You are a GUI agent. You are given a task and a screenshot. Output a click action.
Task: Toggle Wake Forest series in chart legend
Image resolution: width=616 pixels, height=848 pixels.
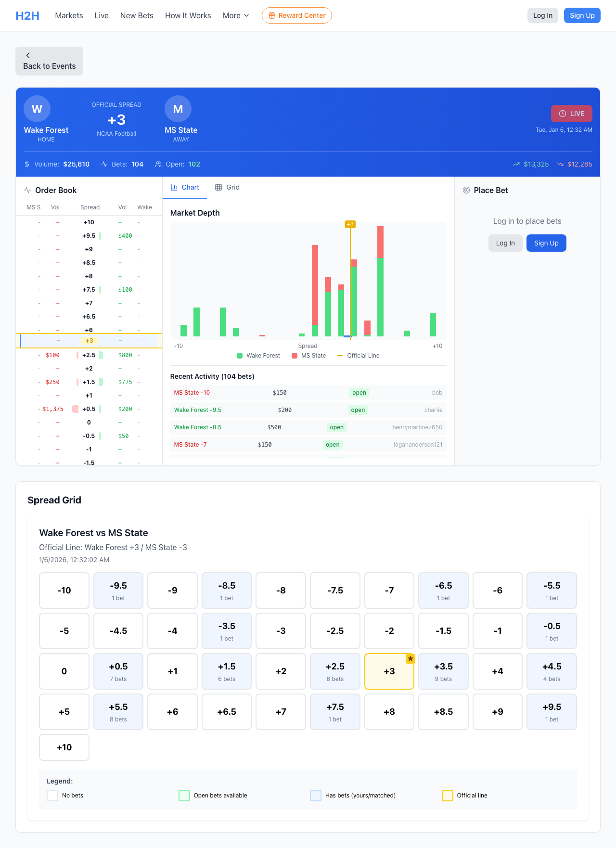pos(258,356)
